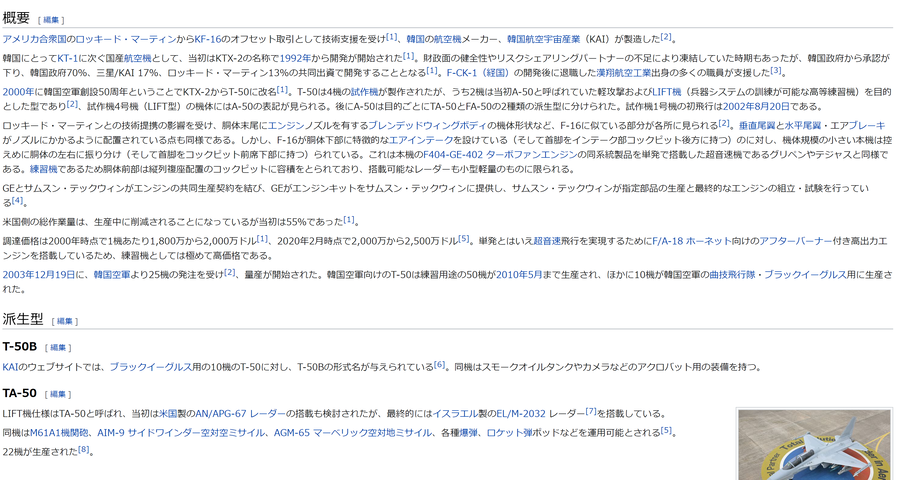This screenshot has width=901, height=480.
Task: Follow the エアインテーク link
Action: point(421,140)
